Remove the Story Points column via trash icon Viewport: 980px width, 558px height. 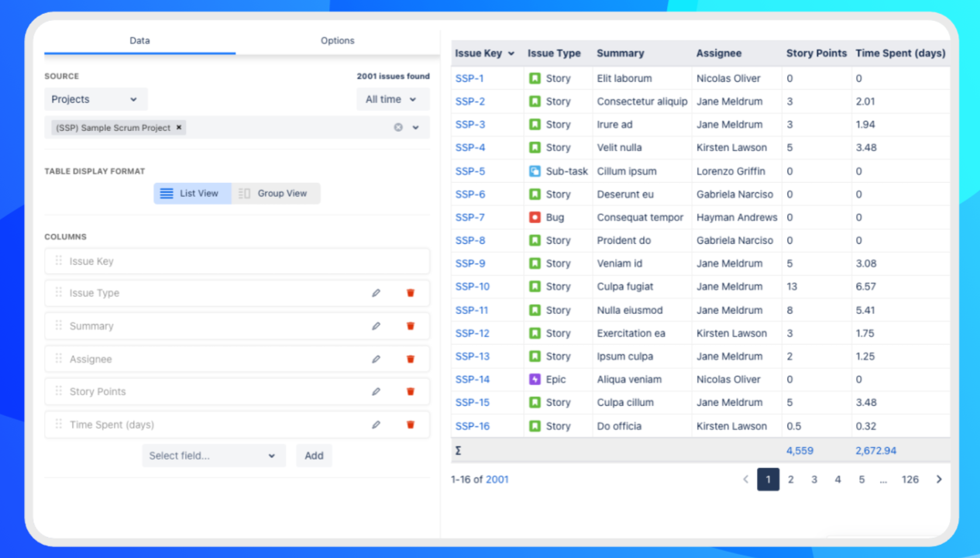[x=411, y=391]
